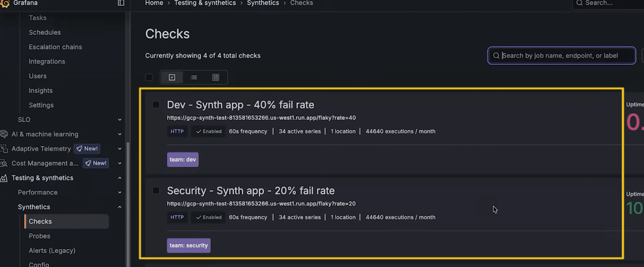Open the list view layout icon
The width and height of the screenshot is (644, 267).
[194, 77]
